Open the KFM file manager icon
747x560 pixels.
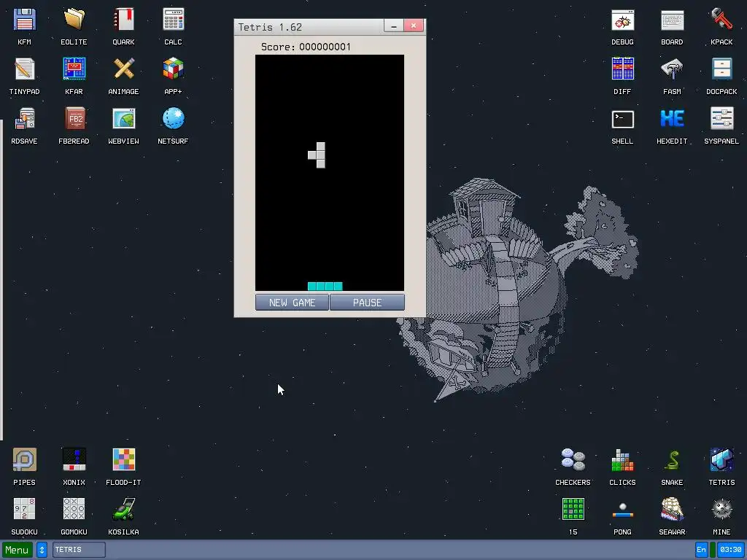(x=24, y=20)
